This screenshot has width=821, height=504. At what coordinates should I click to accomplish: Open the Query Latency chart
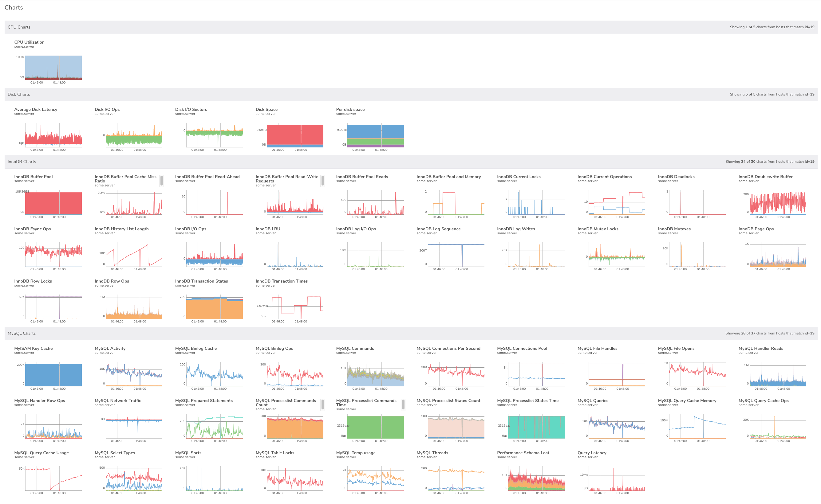592,453
